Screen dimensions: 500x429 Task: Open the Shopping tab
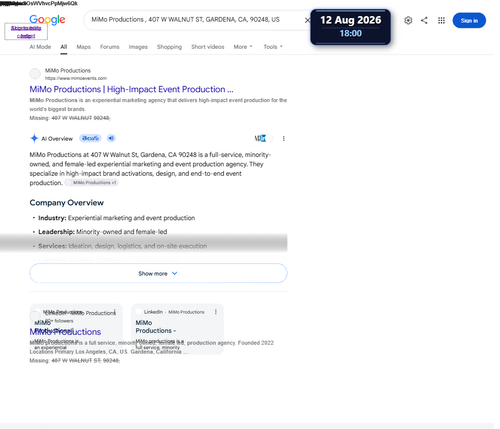[169, 47]
